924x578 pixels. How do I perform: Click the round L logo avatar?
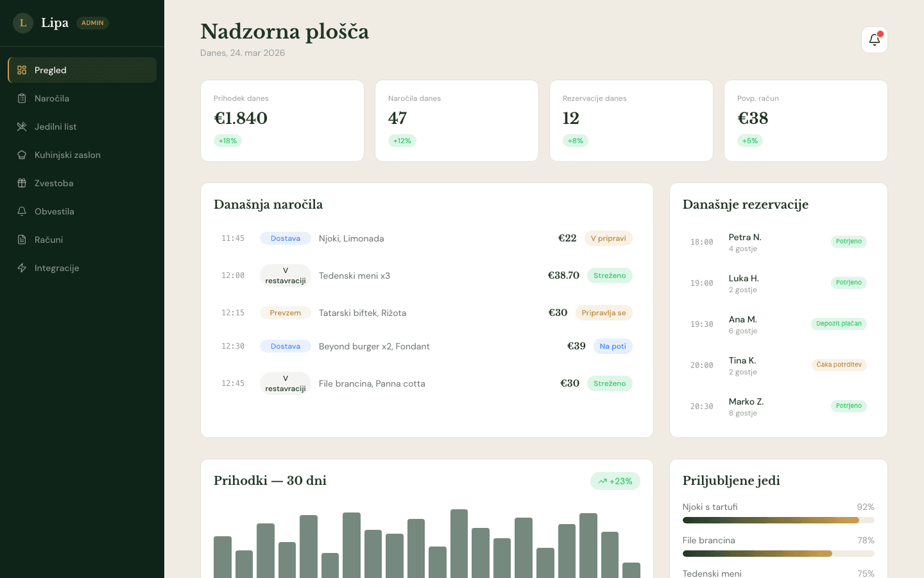[23, 23]
